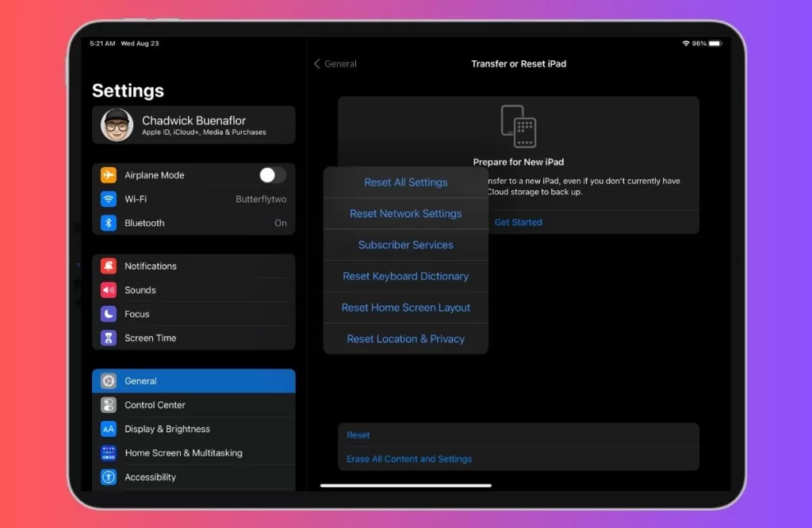Select Reset Keyboard Dictionary

click(405, 277)
